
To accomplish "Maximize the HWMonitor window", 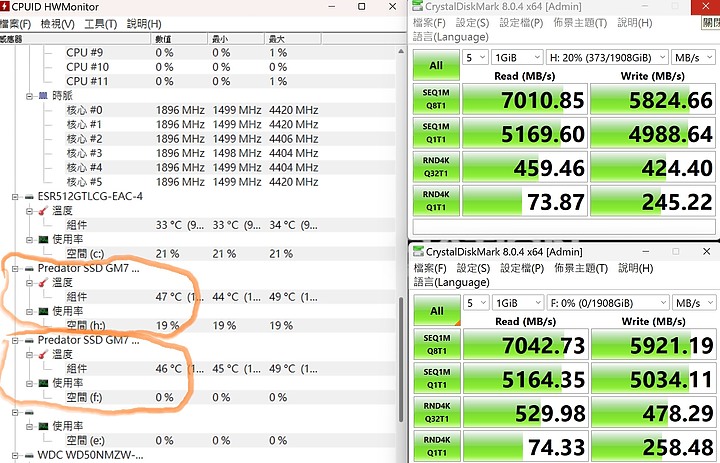I will click(x=362, y=6).
